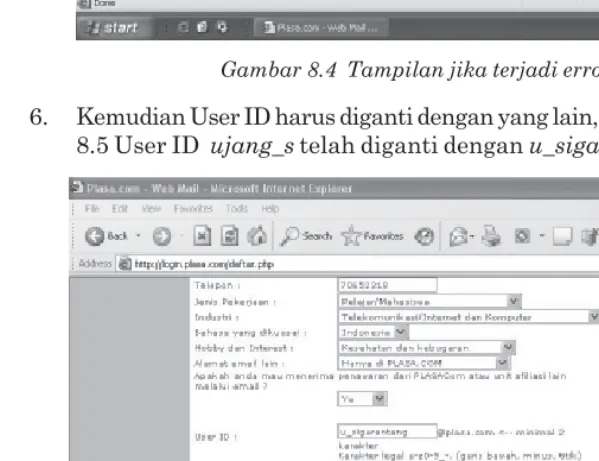Click Plasa.com Web Mail taskbar button
599x461 pixels.
coord(321,27)
